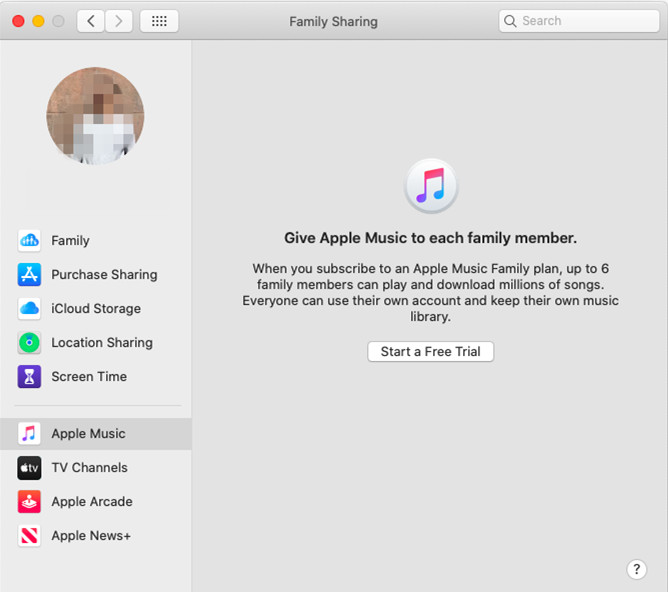Select the Purchase Sharing label
The image size is (668, 592).
(104, 275)
